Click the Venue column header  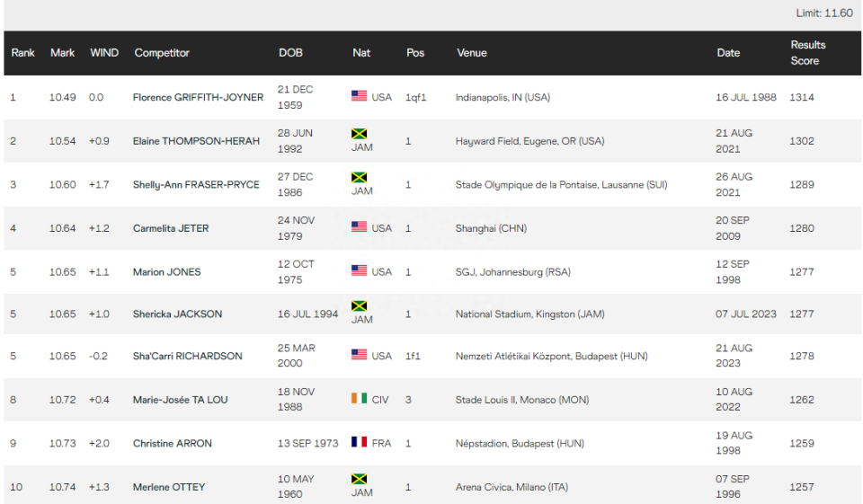pyautogui.click(x=471, y=53)
